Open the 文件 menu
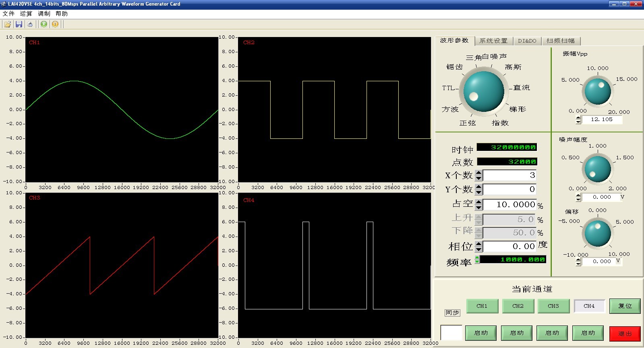This screenshot has width=644, height=348. pyautogui.click(x=8, y=14)
